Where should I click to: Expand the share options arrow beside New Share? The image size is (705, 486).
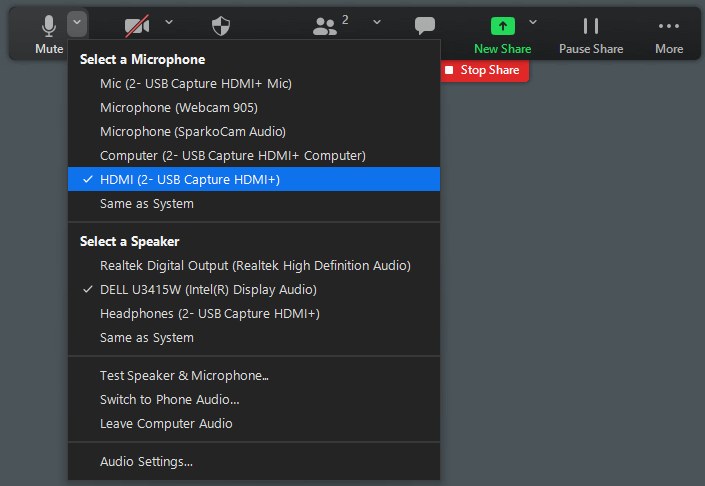pyautogui.click(x=533, y=22)
